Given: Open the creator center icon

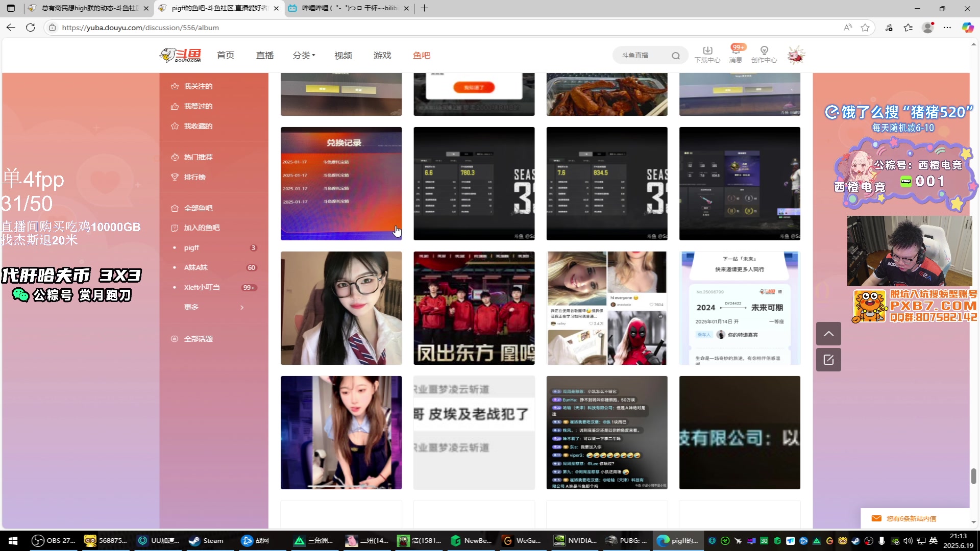Looking at the screenshot, I should click(764, 55).
